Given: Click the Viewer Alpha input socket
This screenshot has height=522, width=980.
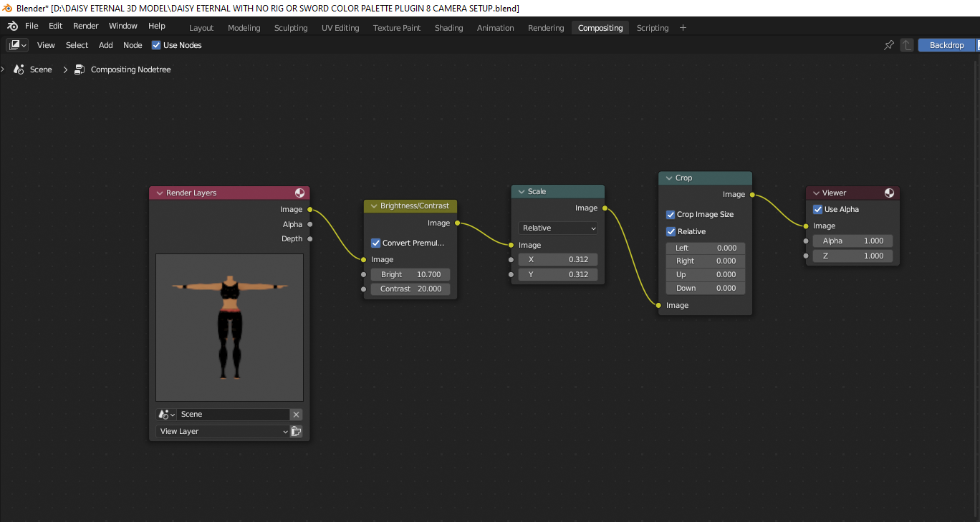Looking at the screenshot, I should pos(806,241).
